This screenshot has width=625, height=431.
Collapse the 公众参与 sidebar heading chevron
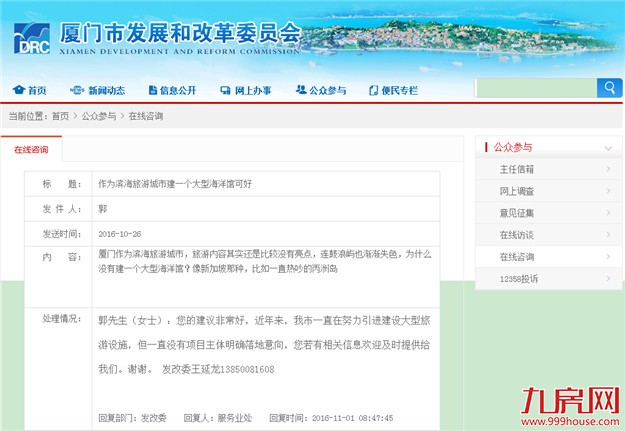tap(608, 148)
